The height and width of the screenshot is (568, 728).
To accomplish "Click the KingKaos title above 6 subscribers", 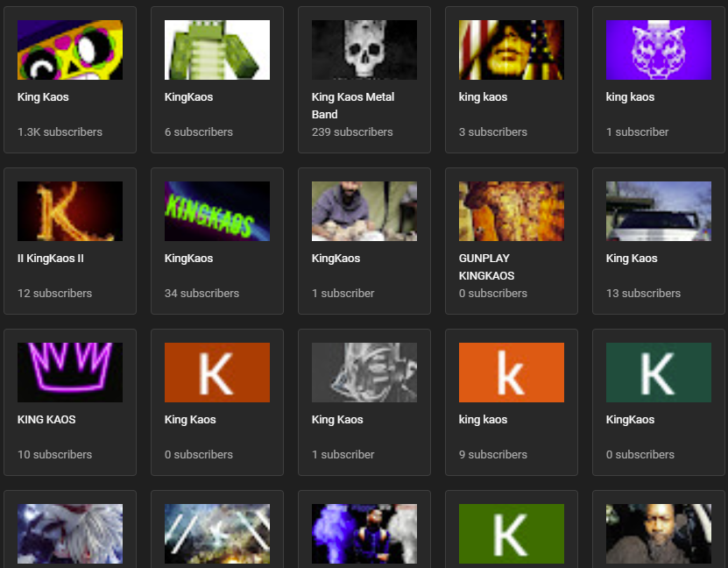I will (189, 97).
